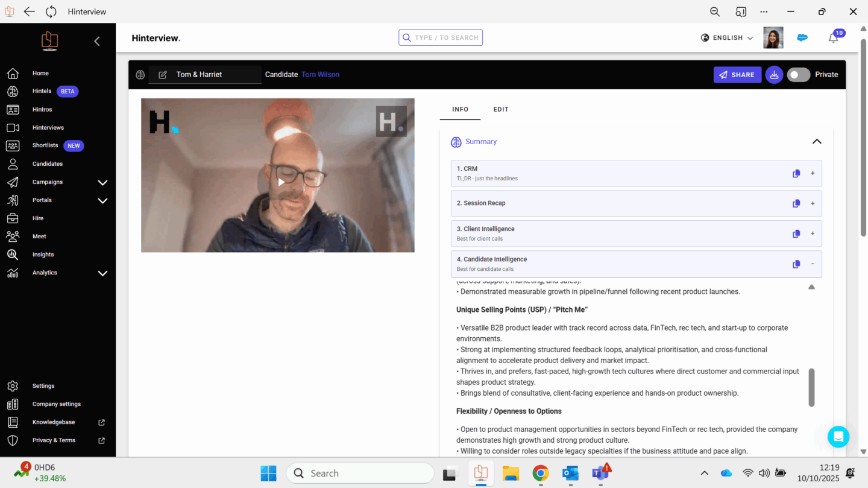Image resolution: width=868 pixels, height=488 pixels.
Task: Open the English language dropdown
Action: point(728,38)
